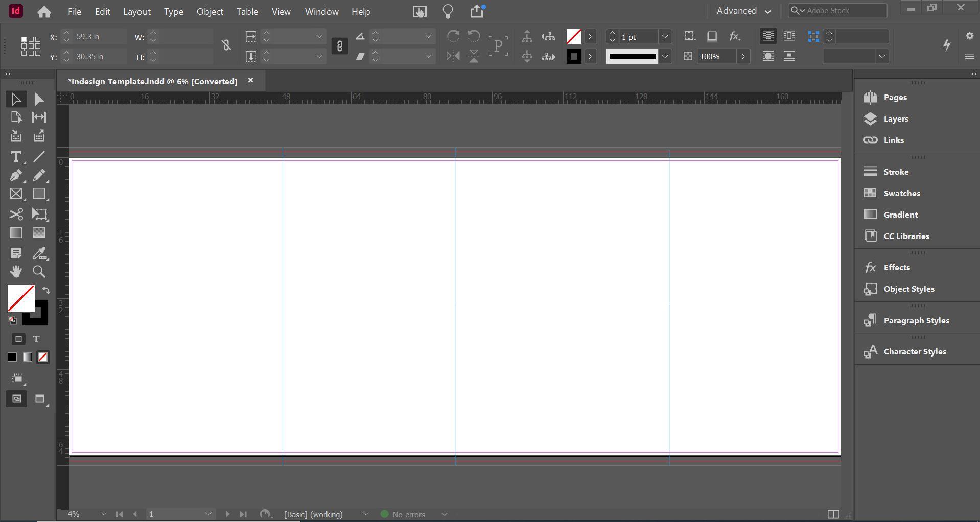This screenshot has height=522, width=980.
Task: Expand the Advanced workspace switcher
Action: [743, 11]
